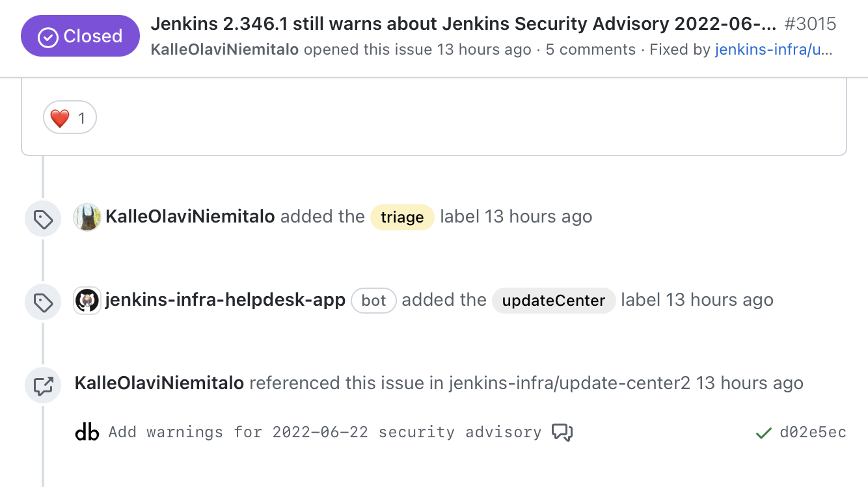Click the label tag icon beside updateCenter event
The width and height of the screenshot is (868, 488).
click(42, 301)
